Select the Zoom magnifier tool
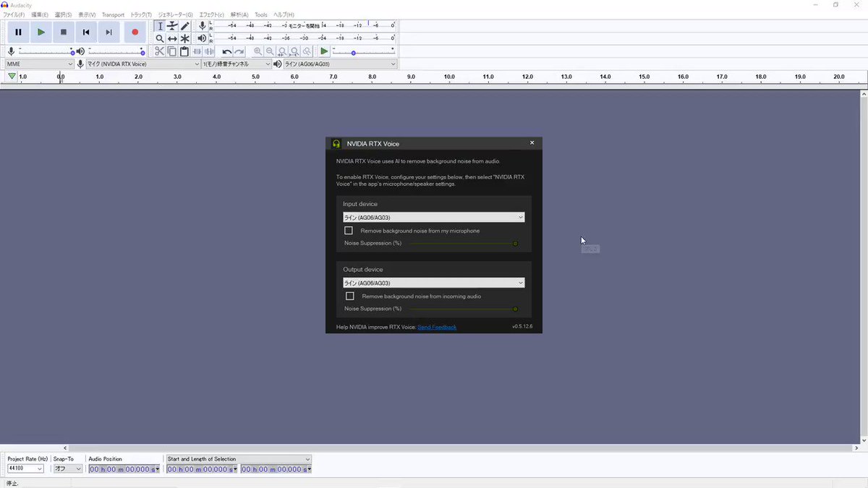 pyautogui.click(x=160, y=38)
